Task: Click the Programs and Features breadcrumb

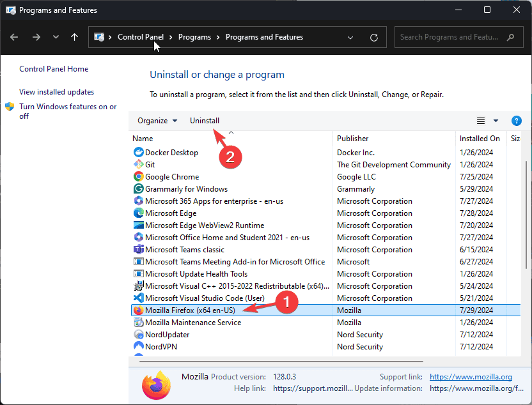Action: click(x=264, y=37)
